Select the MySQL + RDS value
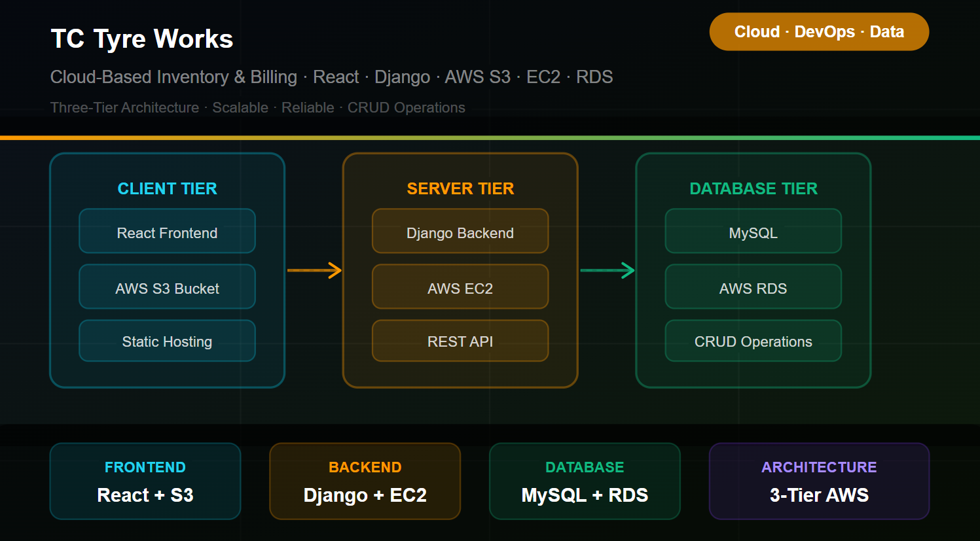The height and width of the screenshot is (541, 980). (585, 495)
